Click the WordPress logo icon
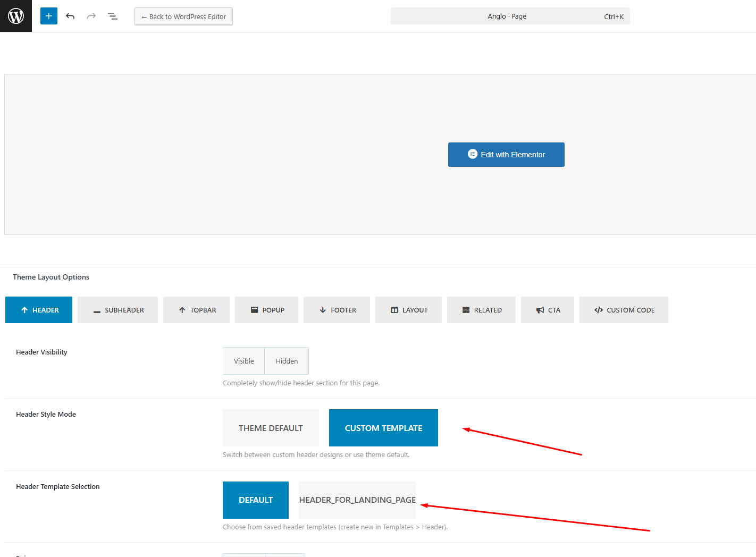This screenshot has height=557, width=756. (x=16, y=16)
